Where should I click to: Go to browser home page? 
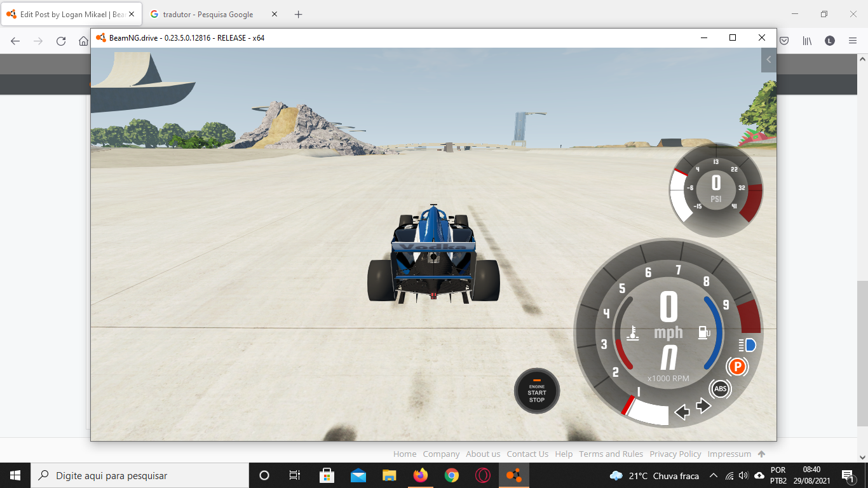coord(83,41)
